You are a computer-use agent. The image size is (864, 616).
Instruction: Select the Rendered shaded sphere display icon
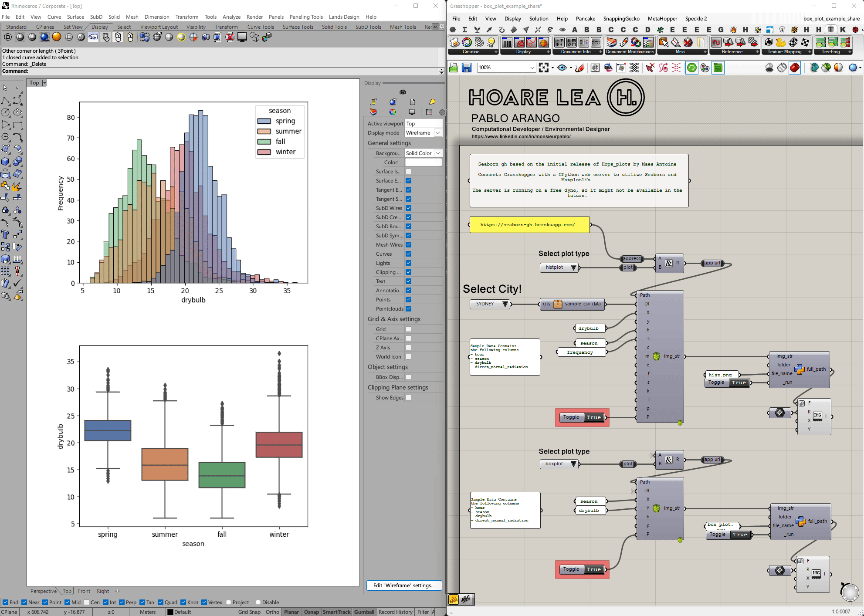point(44,37)
